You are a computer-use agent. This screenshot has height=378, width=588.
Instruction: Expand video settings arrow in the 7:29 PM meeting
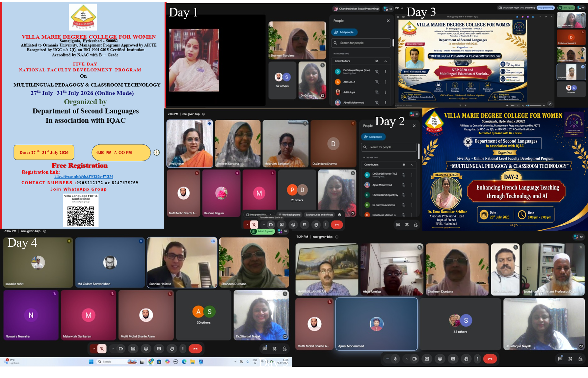click(406, 359)
